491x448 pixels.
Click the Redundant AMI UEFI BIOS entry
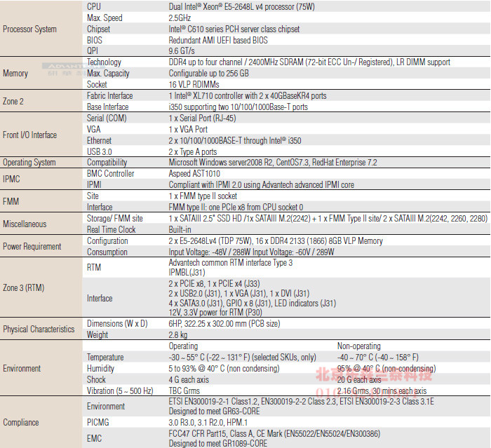click(x=218, y=41)
